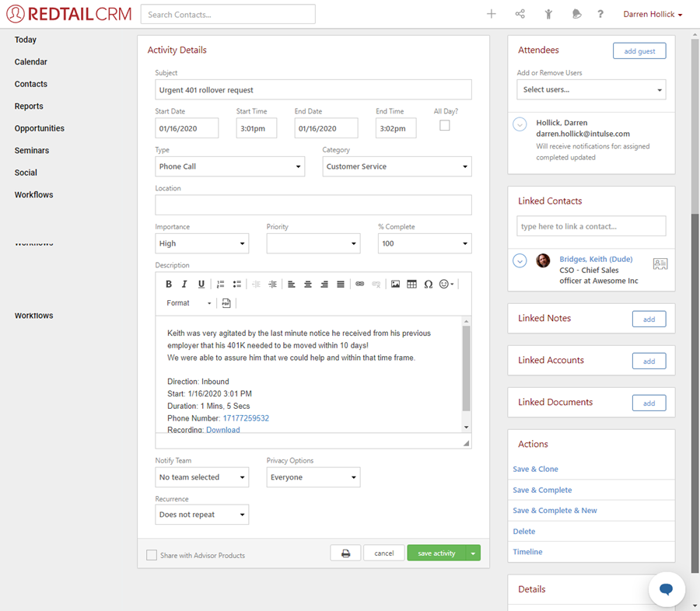Open the Privacy Options dropdown
The image size is (700, 611).
pos(313,477)
